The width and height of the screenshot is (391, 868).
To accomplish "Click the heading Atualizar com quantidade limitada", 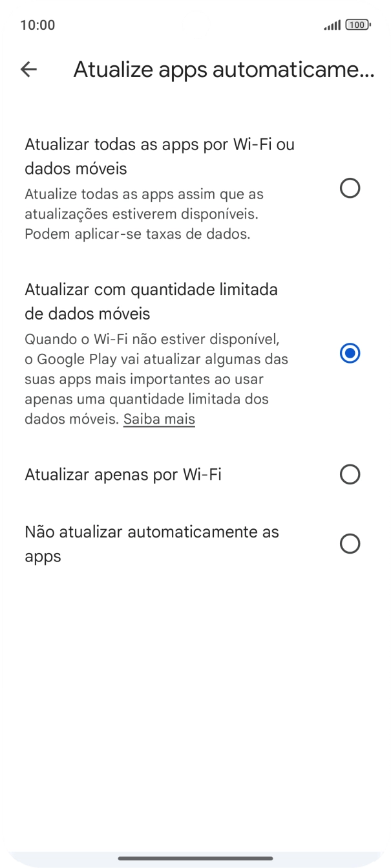I will pyautogui.click(x=151, y=301).
